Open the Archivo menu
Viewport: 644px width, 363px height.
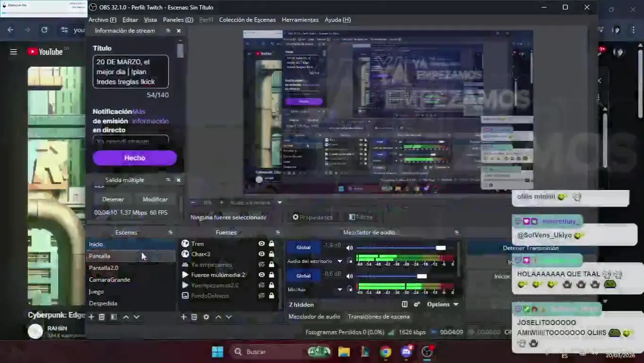(x=102, y=20)
